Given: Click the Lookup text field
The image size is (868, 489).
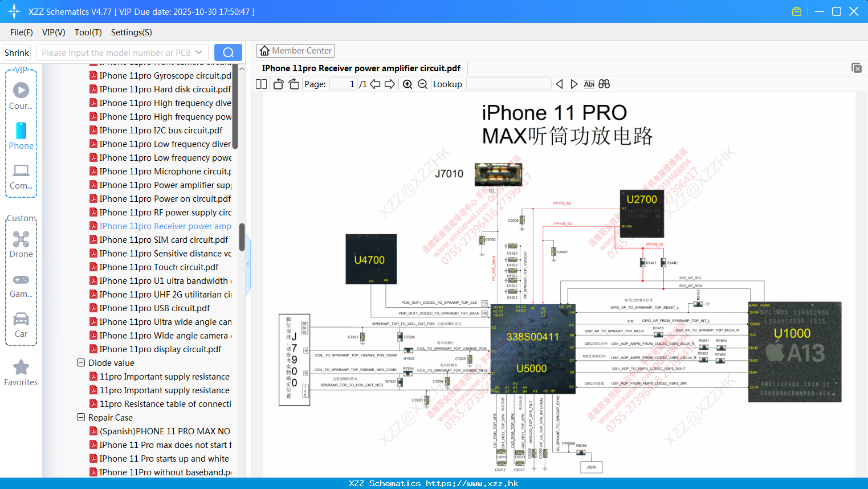Looking at the screenshot, I should point(508,84).
